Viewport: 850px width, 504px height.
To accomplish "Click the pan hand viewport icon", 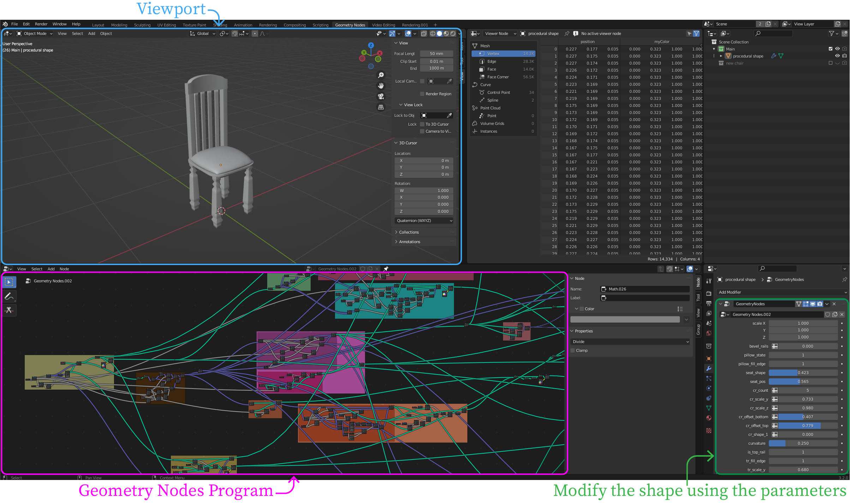I will [x=381, y=86].
